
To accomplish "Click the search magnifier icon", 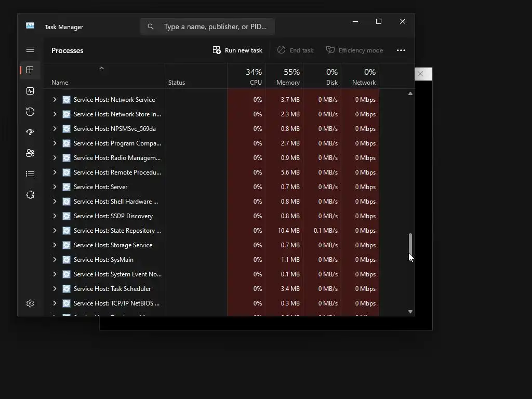I will (151, 26).
